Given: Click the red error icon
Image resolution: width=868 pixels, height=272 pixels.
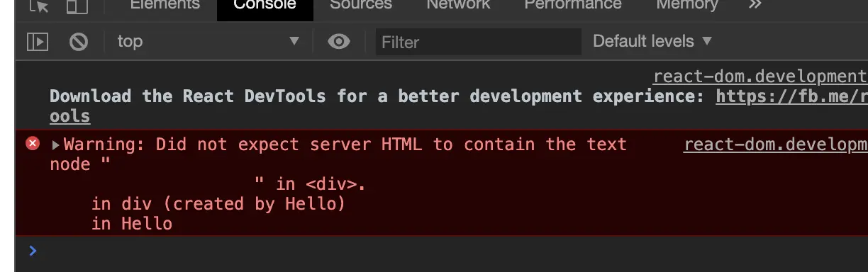Looking at the screenshot, I should (33, 144).
